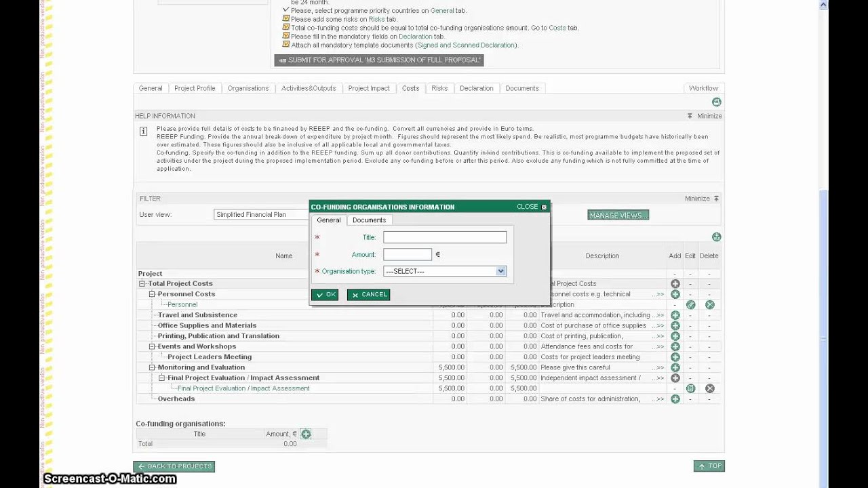This screenshot has width=868, height=488.
Task: Open the Activities&Outputs tab
Action: pyautogui.click(x=309, y=89)
